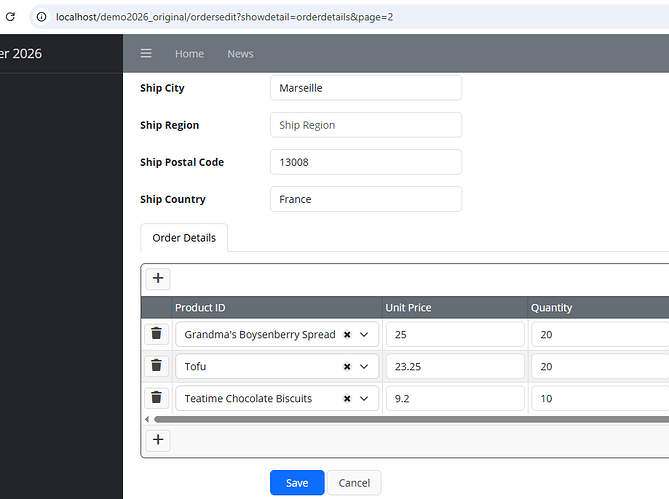Toggle the hamburger sidebar menu icon

146,53
